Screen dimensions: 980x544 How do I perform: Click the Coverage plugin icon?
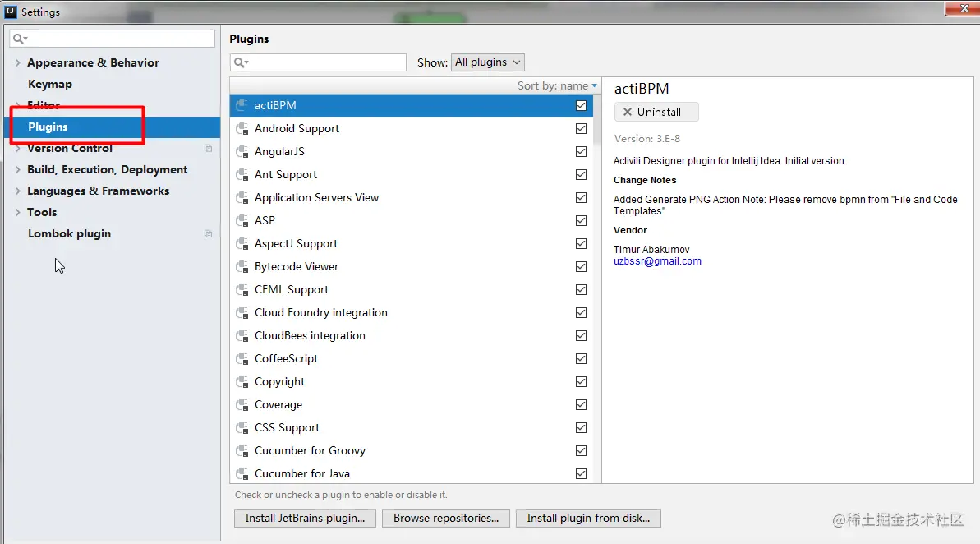coord(242,405)
